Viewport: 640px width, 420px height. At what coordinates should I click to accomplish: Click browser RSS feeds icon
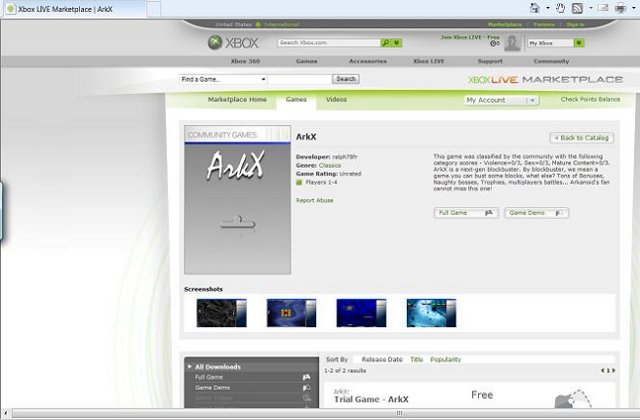577,8
